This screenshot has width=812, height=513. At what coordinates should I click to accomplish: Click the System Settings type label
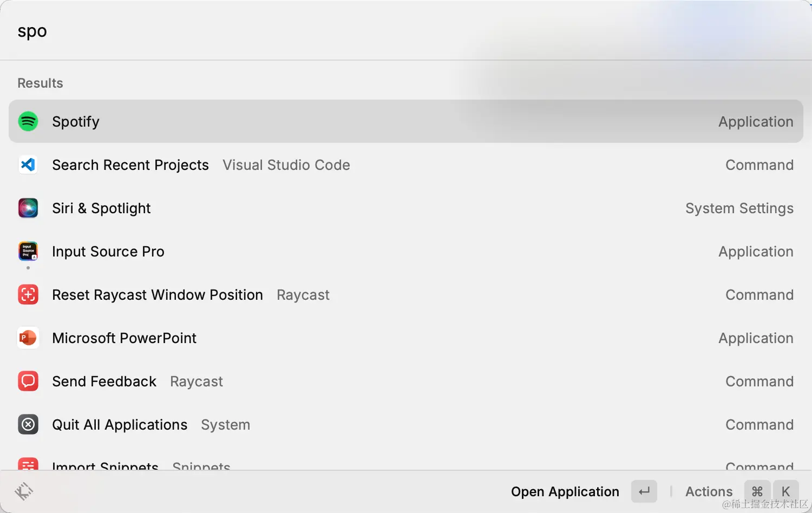[739, 208]
